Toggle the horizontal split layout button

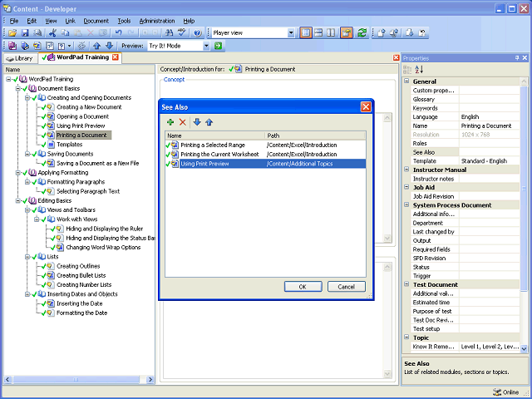(318, 33)
